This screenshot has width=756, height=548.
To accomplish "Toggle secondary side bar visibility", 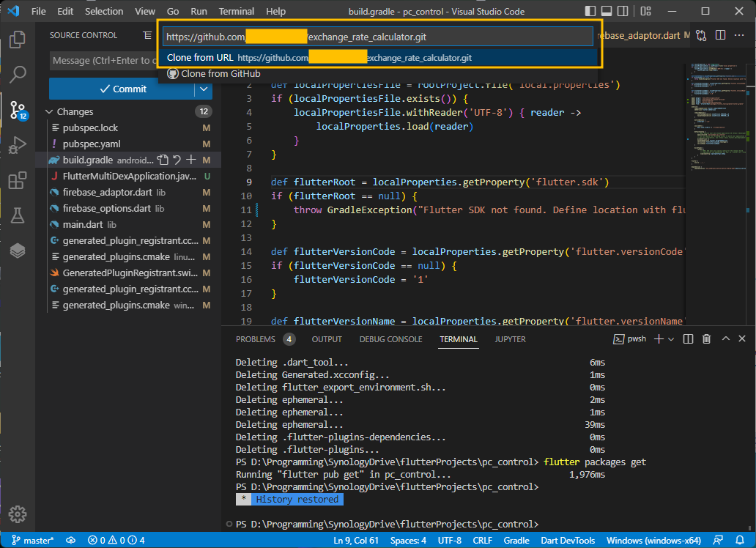I will pyautogui.click(x=623, y=11).
